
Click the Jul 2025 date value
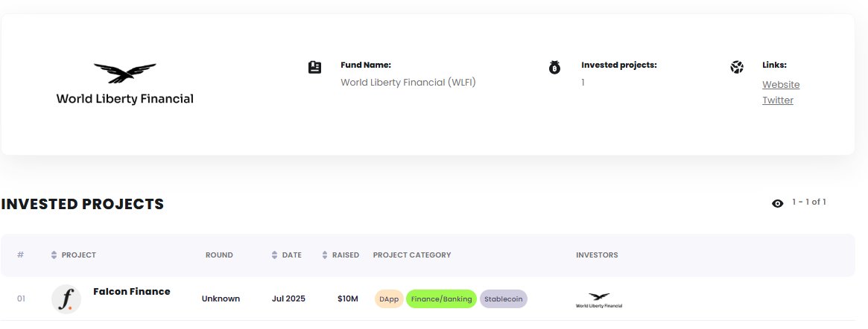coord(288,298)
